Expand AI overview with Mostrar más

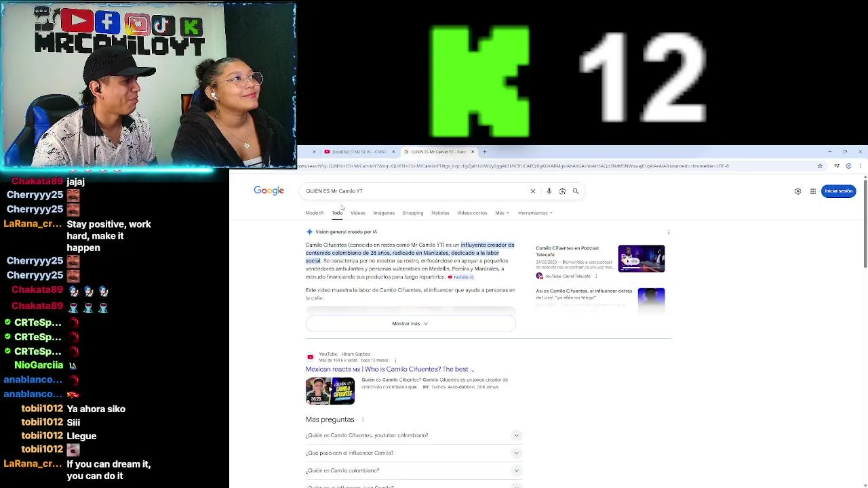pos(410,323)
